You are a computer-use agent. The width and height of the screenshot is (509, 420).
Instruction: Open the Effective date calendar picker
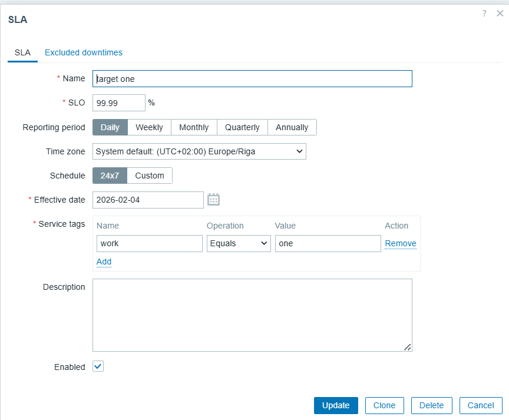(213, 200)
